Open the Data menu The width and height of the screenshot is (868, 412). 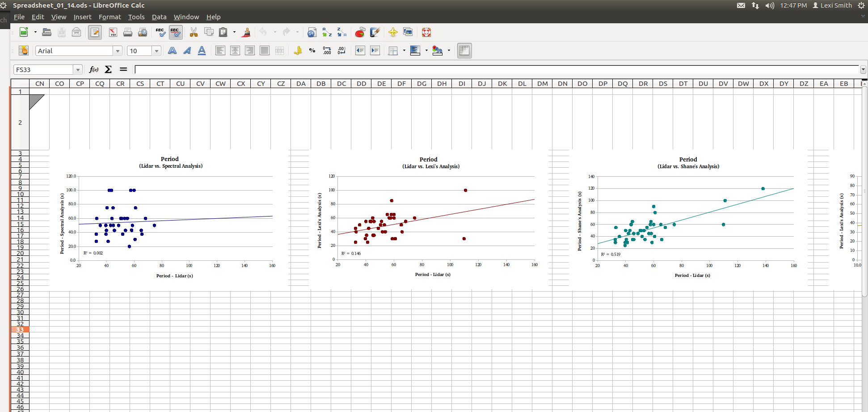click(159, 17)
